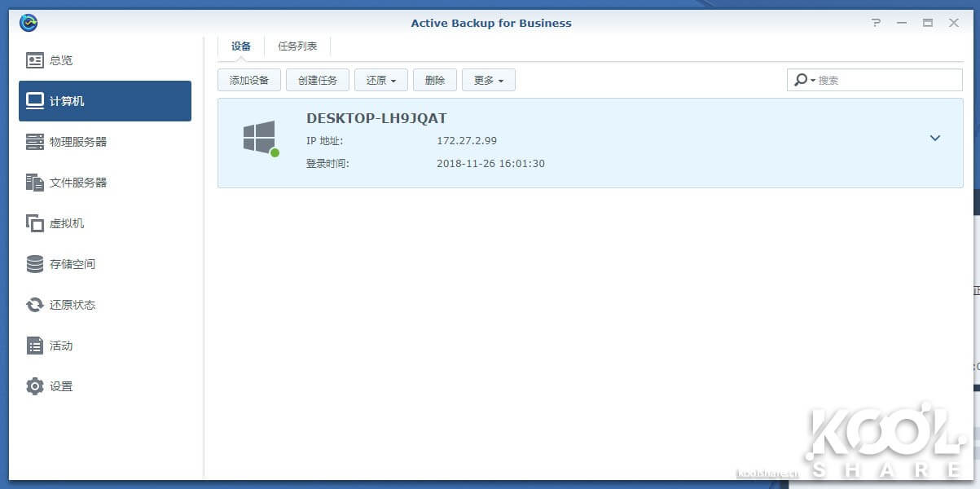Image resolution: width=980 pixels, height=489 pixels.
Task: Switch to the 设备 tab
Action: point(241,46)
